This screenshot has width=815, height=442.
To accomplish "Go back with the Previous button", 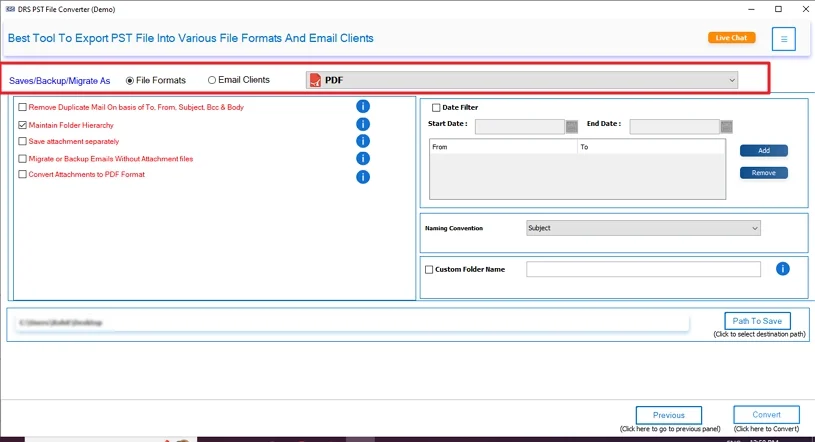I will click(x=668, y=415).
